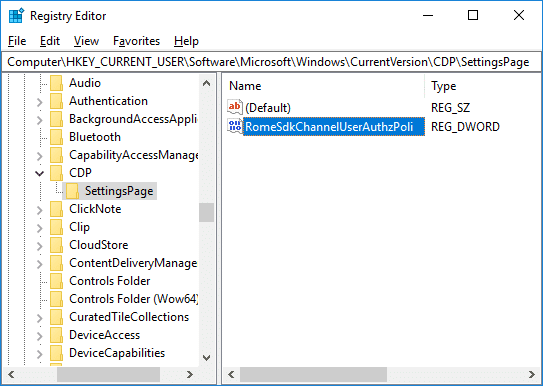Select the (Default) string value icon

click(234, 107)
